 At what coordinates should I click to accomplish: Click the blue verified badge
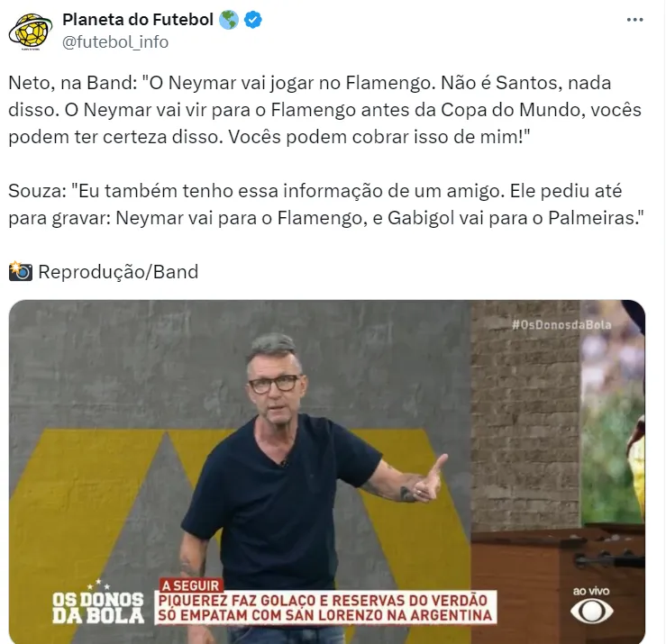pos(252,20)
